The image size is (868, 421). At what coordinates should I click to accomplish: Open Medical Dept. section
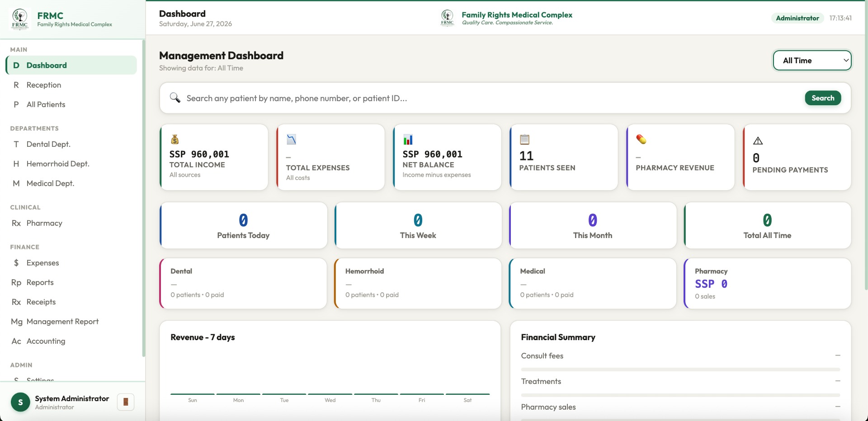tap(71, 183)
